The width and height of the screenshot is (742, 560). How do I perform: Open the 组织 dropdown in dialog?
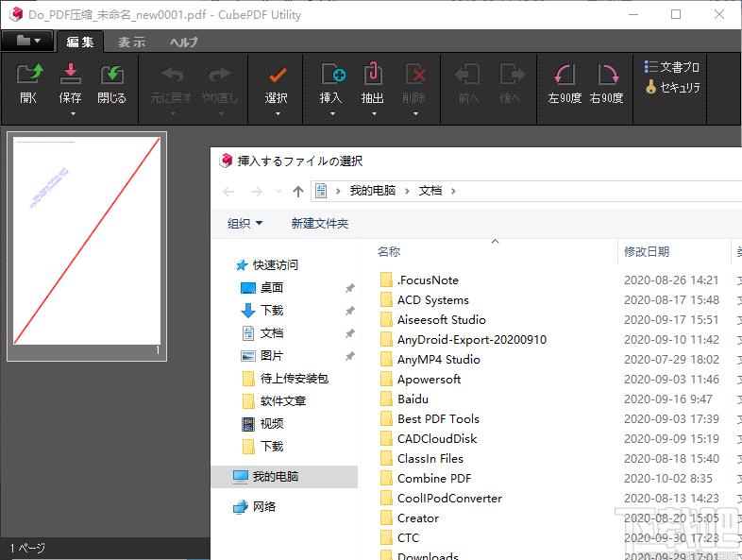click(245, 223)
